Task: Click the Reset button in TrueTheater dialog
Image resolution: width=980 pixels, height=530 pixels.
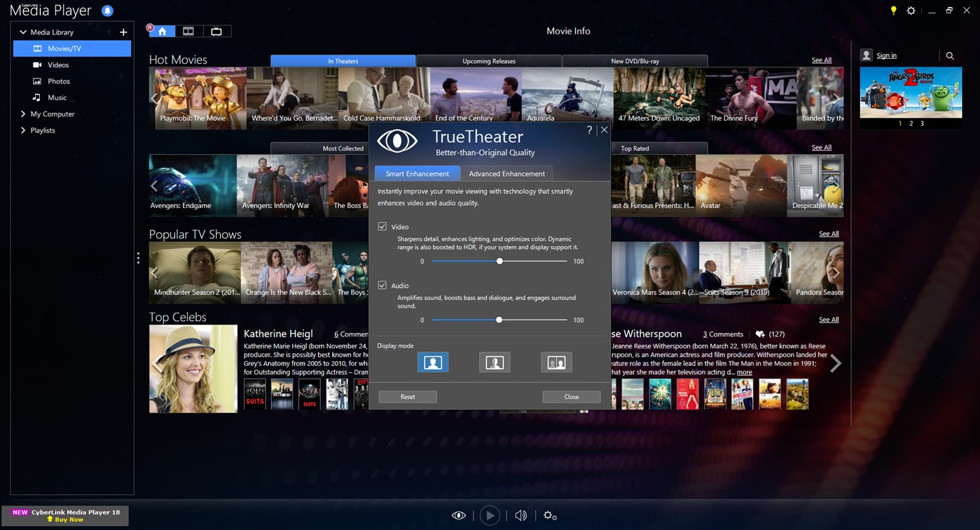Action: coord(407,396)
